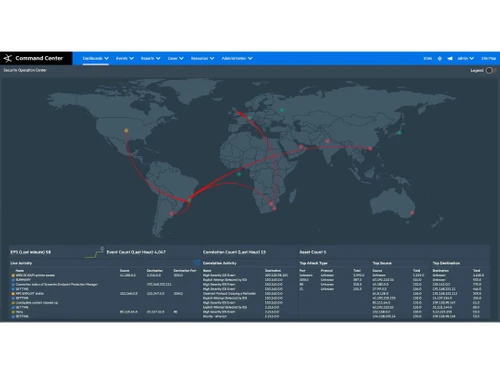Toggle the Legend switch
The width and height of the screenshot is (500, 375).
click(x=490, y=70)
